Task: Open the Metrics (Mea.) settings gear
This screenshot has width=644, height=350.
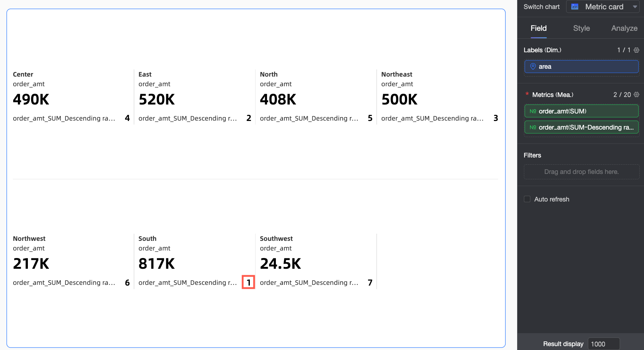Action: [636, 94]
